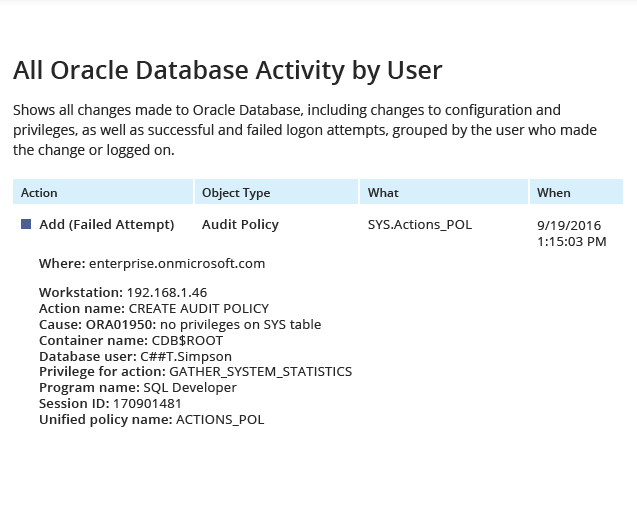The width and height of the screenshot is (637, 511).
Task: Select the Action column header
Action: [x=103, y=192]
